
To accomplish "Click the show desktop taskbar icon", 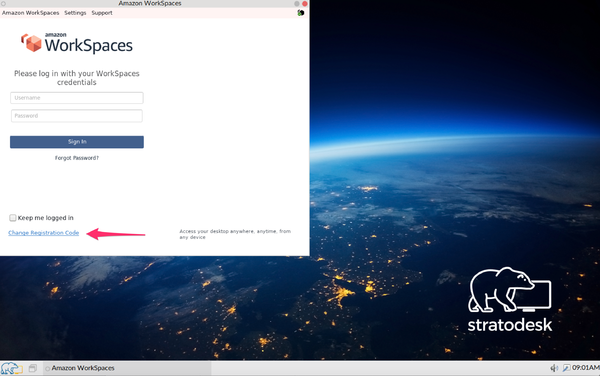I will point(33,368).
